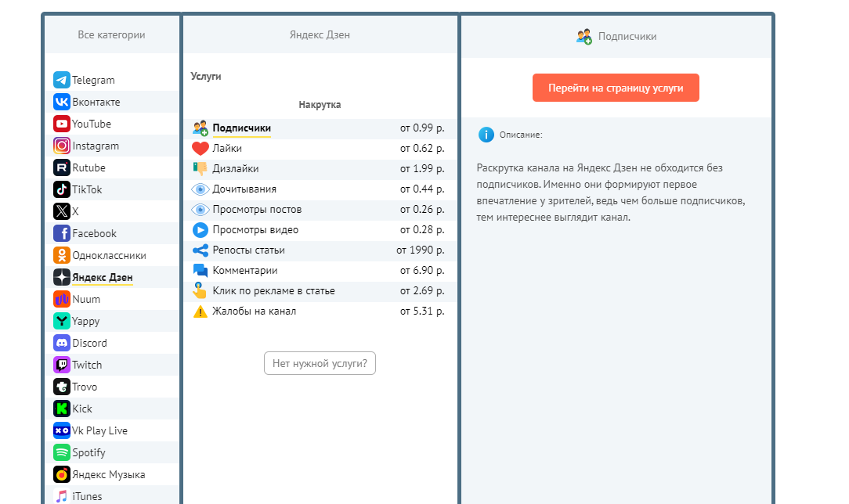Click the iTunes music note icon
The height and width of the screenshot is (504, 849).
coord(62,496)
